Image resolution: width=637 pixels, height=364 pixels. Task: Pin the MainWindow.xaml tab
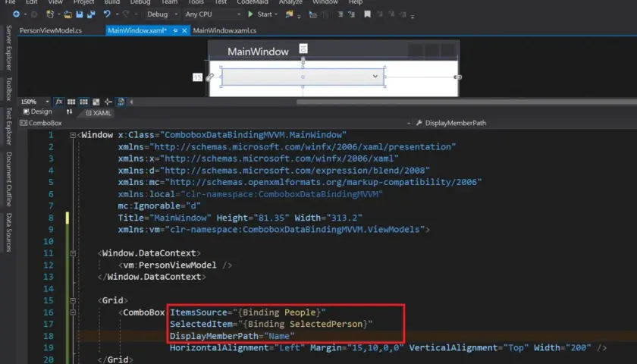pos(175,30)
